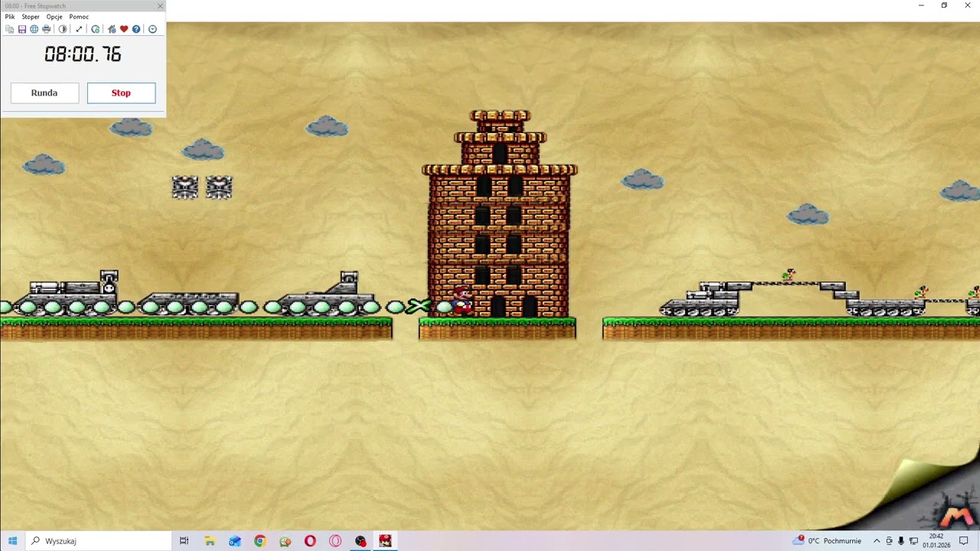This screenshot has height=551, width=980.
Task: Open the red Opera browser taskbar icon
Action: coord(310,541)
